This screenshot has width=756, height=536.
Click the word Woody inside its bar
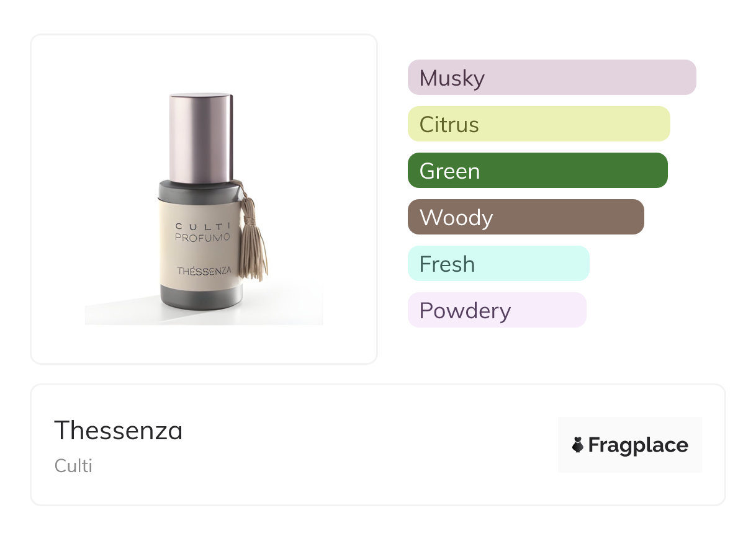tap(456, 218)
